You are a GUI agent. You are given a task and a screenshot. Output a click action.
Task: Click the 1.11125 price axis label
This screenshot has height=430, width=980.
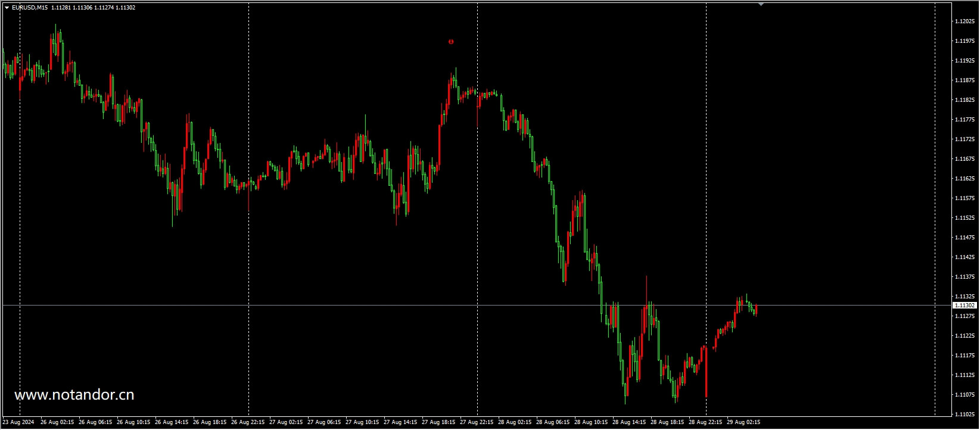[x=965, y=375]
